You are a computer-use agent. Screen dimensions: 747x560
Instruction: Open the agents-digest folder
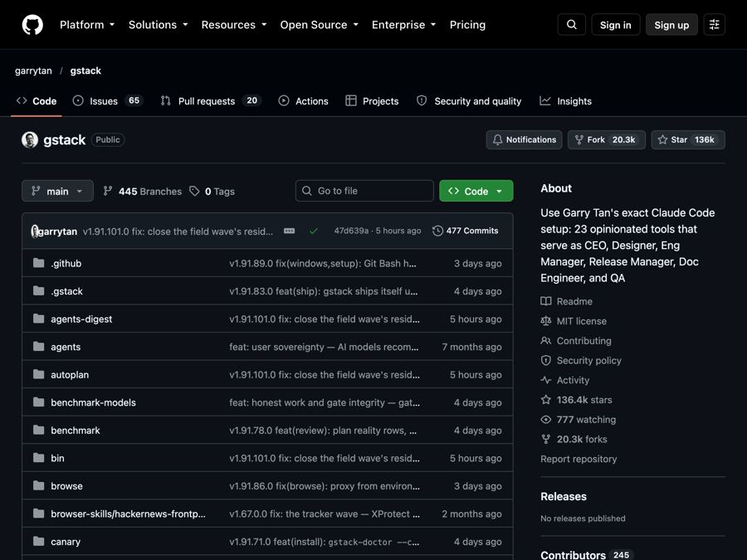coord(81,319)
